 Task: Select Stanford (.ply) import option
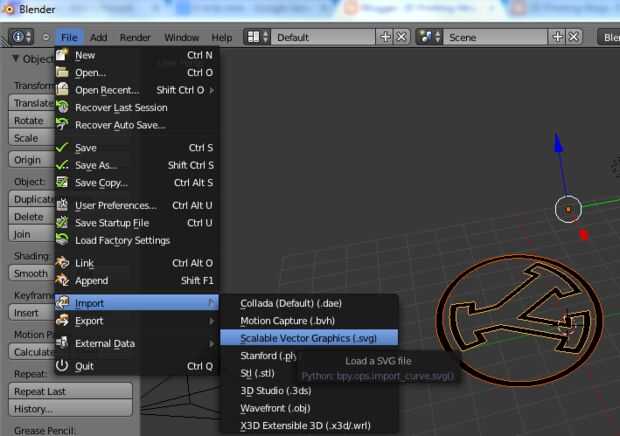(268, 356)
